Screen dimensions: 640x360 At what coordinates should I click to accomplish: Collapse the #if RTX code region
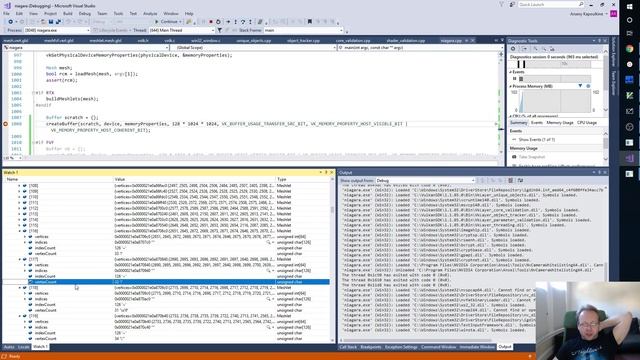coord(33,93)
